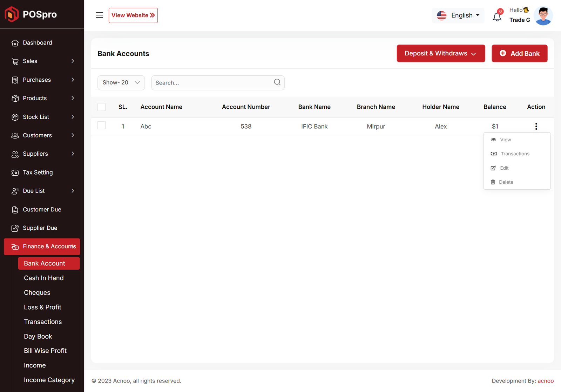Click the View Website button
The width and height of the screenshot is (561, 392).
(133, 15)
